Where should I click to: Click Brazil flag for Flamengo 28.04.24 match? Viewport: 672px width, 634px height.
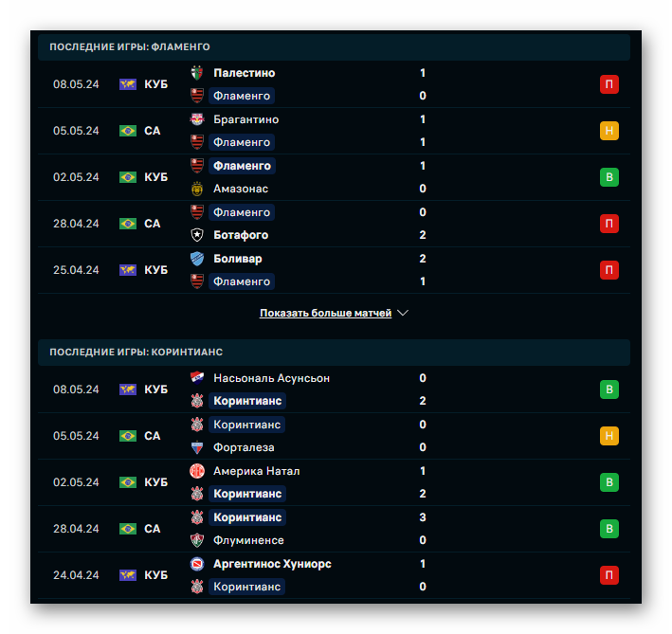click(x=128, y=224)
